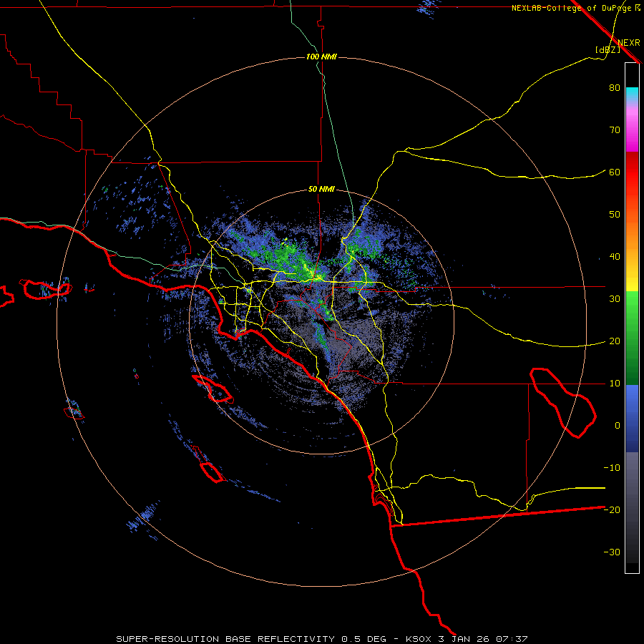The width and height of the screenshot is (644, 644).
Task: Click the 40 value on the dBZ scale
Action: tap(615, 257)
